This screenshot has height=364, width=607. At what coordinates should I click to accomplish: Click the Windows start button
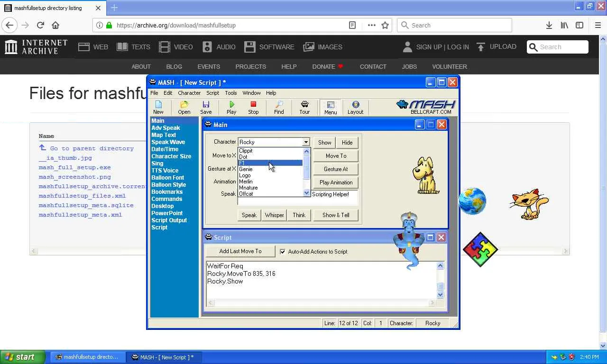click(23, 357)
